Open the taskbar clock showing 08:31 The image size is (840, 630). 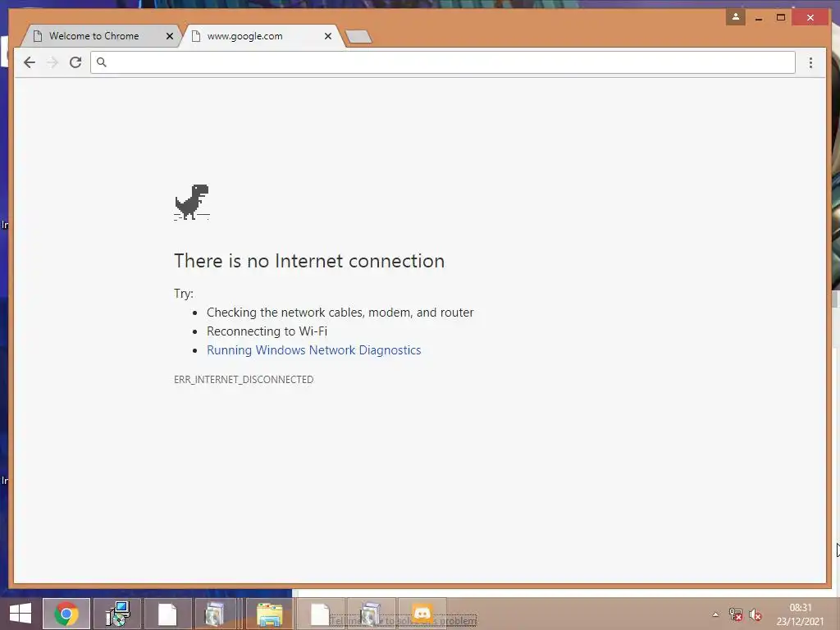coord(801,614)
